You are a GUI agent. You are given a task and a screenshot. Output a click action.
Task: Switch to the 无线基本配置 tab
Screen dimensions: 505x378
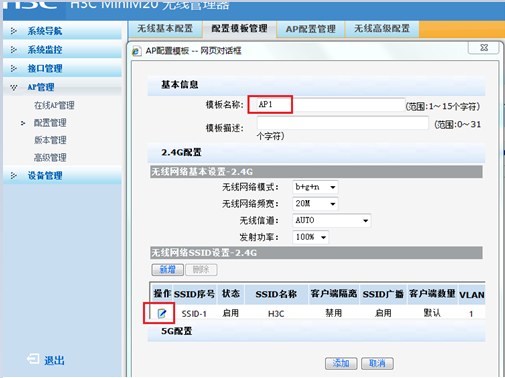165,29
